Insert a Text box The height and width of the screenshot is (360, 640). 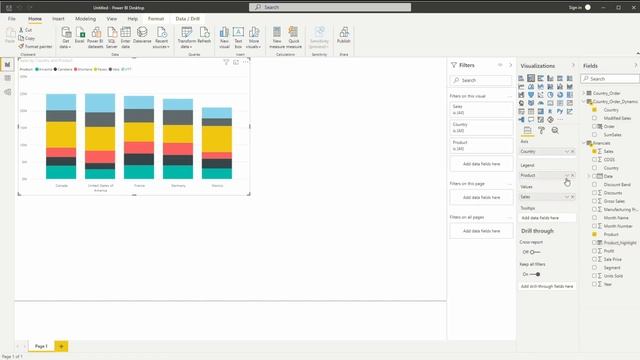(x=238, y=38)
